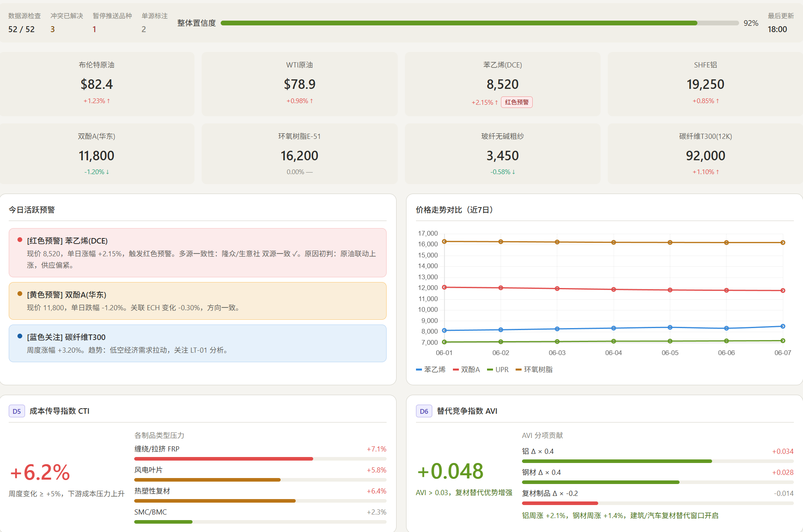Viewport: 803px width, 532px height.
Task: Click the 缠绕/拉挤 FRP pressure bar
Action: (260, 459)
